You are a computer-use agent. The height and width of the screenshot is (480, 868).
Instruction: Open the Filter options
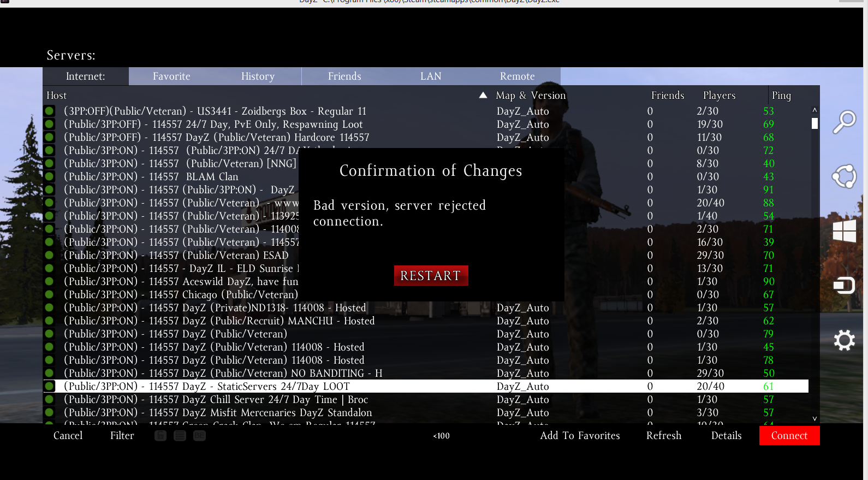tap(122, 435)
